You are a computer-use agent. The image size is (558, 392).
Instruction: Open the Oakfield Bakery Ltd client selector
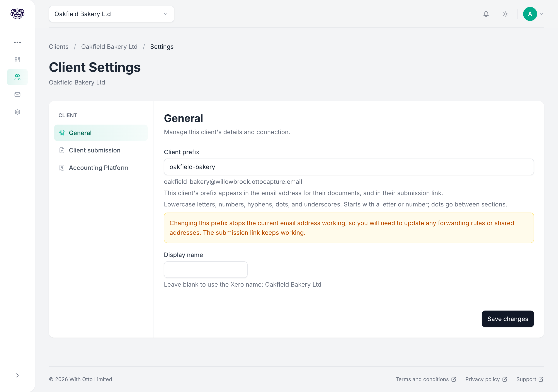click(112, 14)
